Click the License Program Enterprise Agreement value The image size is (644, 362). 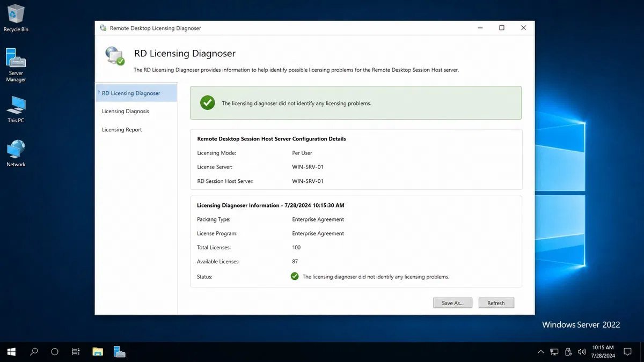coord(318,233)
